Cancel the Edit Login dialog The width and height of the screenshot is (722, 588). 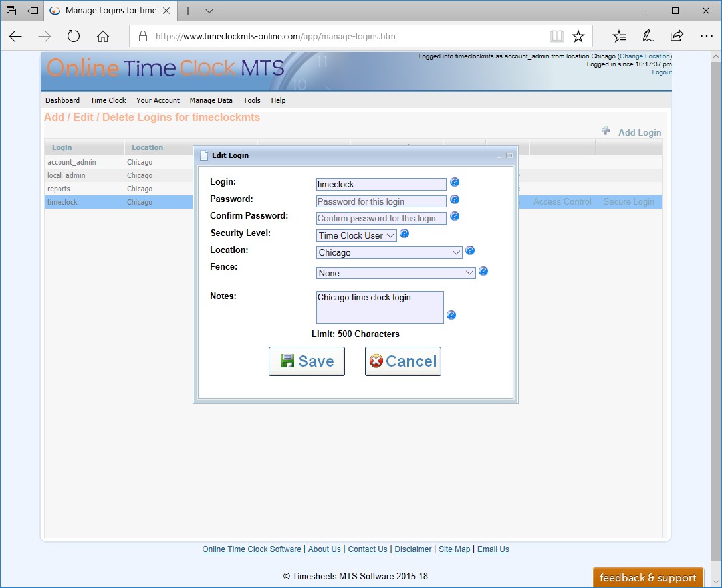(403, 361)
